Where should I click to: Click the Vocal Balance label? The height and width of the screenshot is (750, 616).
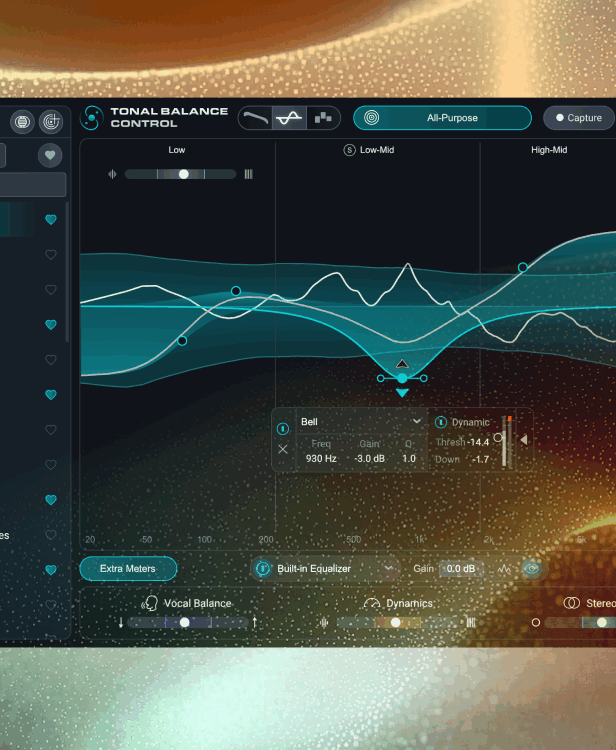pyautogui.click(x=198, y=603)
